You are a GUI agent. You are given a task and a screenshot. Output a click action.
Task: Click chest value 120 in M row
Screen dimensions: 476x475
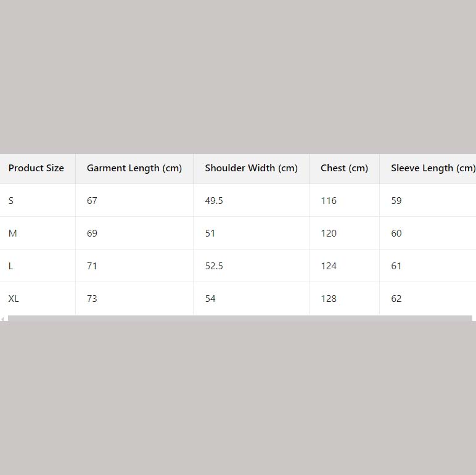pos(329,233)
